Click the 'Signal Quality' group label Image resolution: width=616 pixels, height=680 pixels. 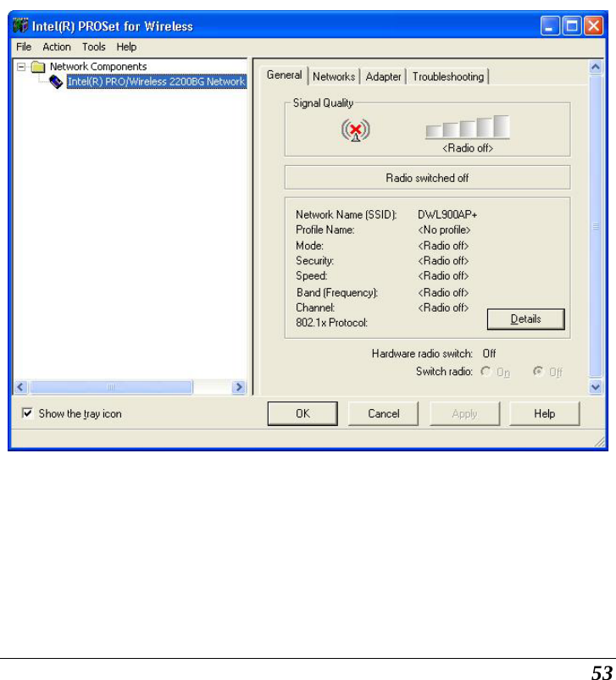click(323, 103)
